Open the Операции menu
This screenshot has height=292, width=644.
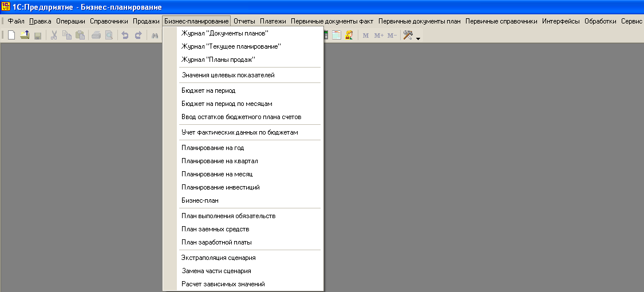[x=70, y=21]
